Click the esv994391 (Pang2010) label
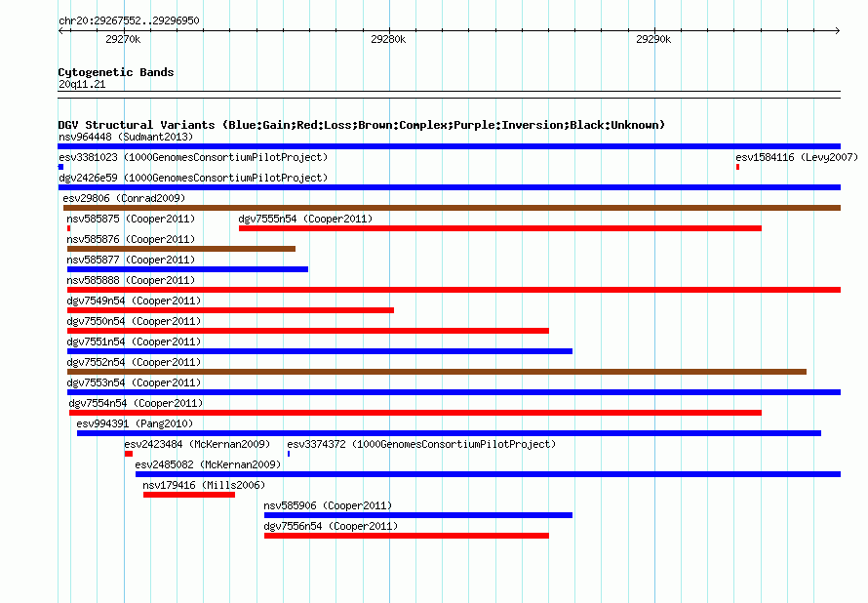Viewport: 868px width, 603px height. pos(135,423)
